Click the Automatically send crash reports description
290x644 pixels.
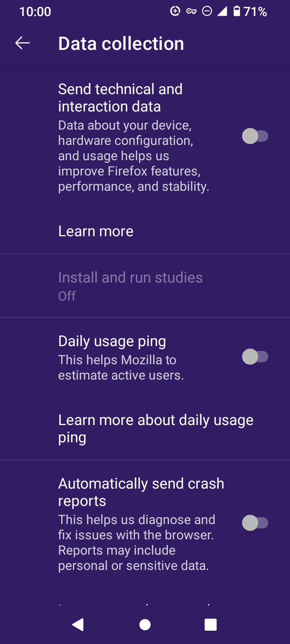[136, 542]
